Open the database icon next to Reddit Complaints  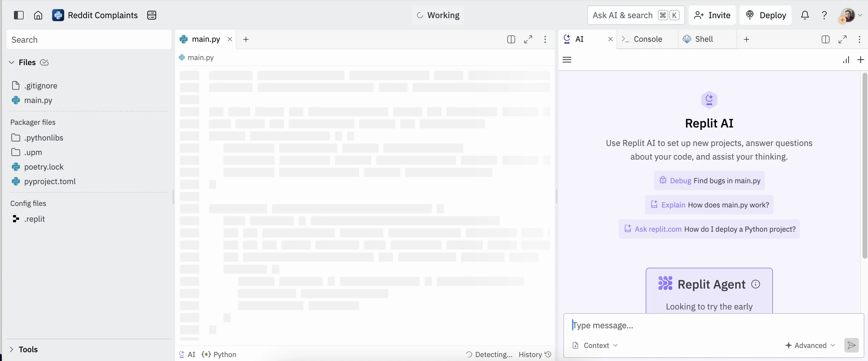click(152, 15)
